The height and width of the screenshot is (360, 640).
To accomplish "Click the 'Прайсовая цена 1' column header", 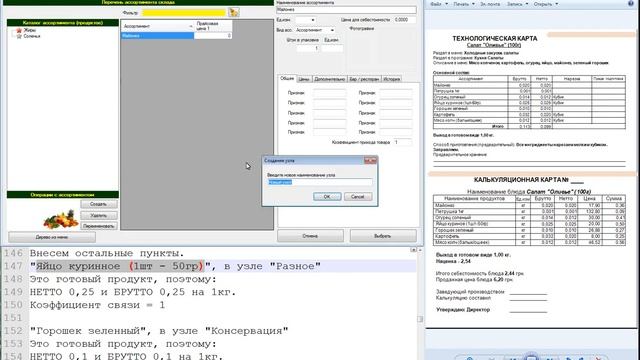I will click(213, 26).
